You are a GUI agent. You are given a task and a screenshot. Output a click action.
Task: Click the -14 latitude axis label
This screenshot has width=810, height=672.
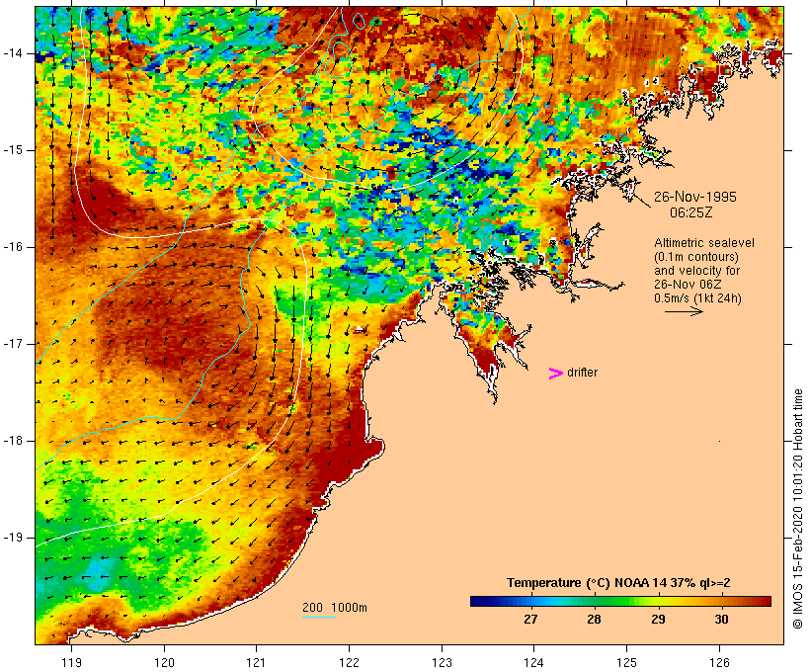pos(12,53)
